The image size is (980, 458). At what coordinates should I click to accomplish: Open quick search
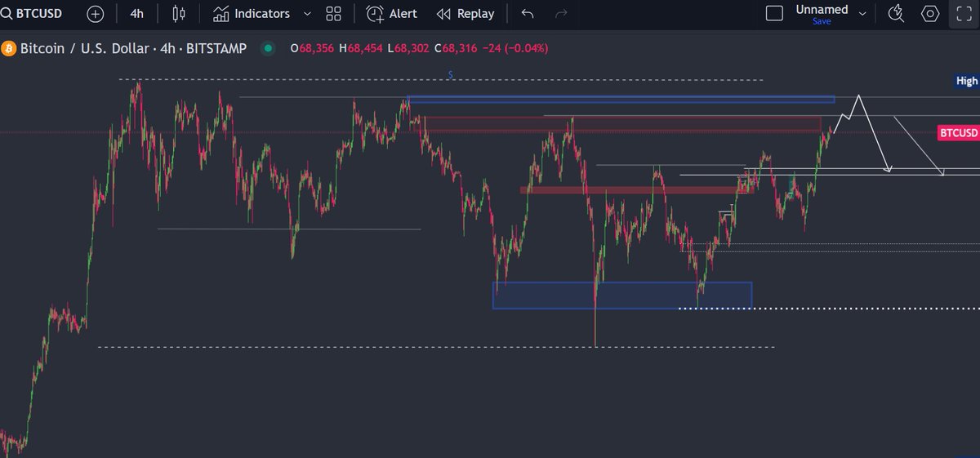click(x=896, y=13)
